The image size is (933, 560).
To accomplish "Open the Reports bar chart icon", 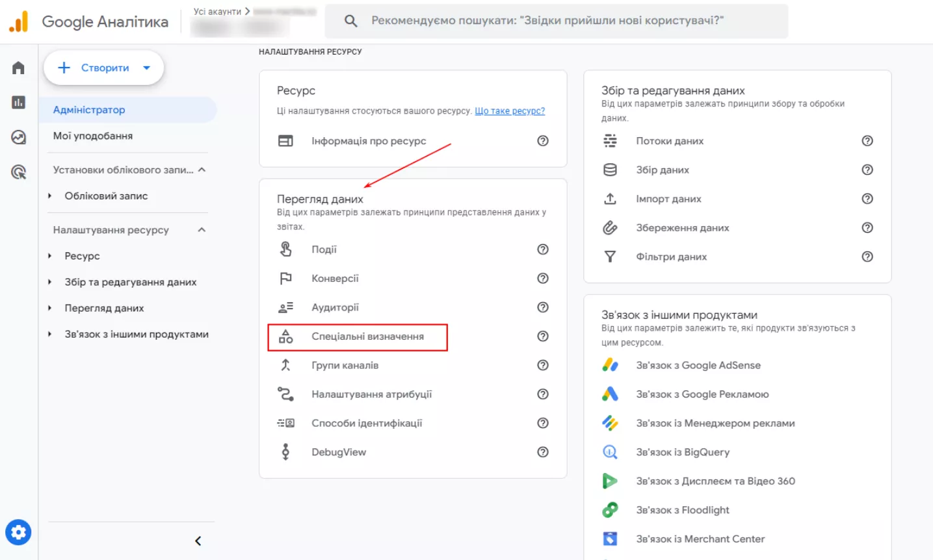I will (18, 102).
